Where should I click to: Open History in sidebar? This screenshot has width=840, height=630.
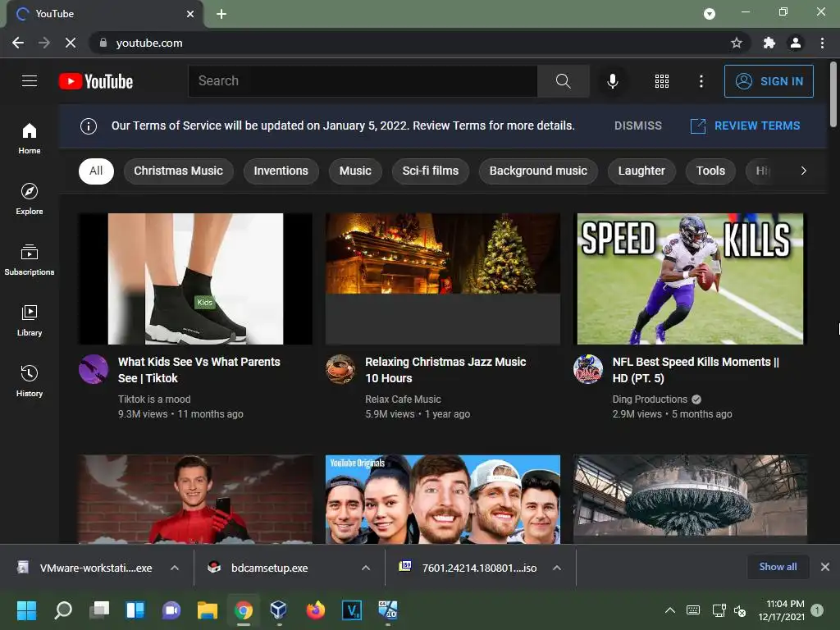30,381
